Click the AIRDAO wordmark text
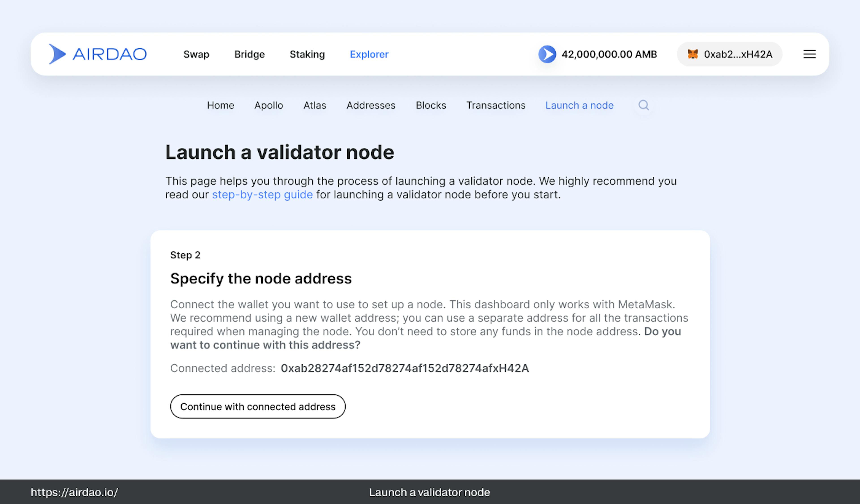860x504 pixels. [110, 54]
